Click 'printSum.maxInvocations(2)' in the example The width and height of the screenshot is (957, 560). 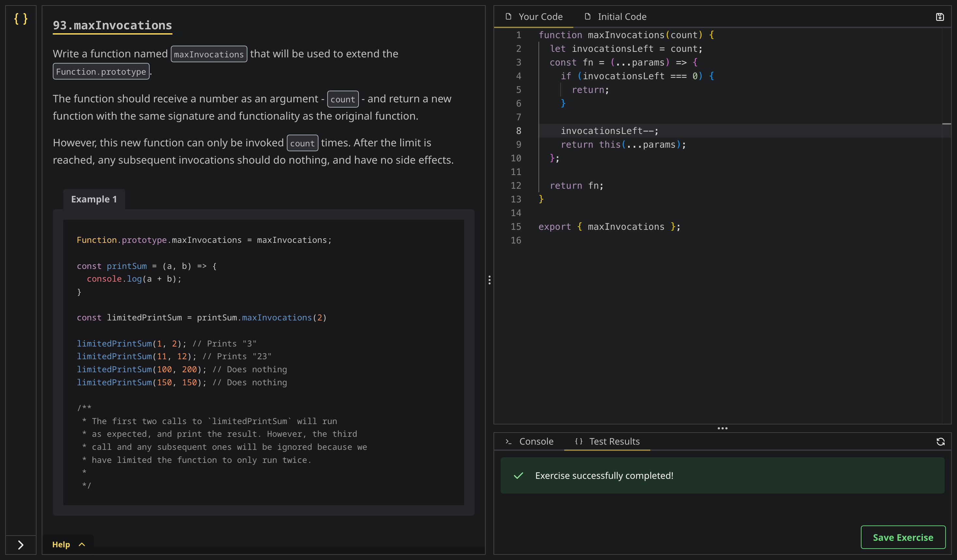(x=262, y=318)
